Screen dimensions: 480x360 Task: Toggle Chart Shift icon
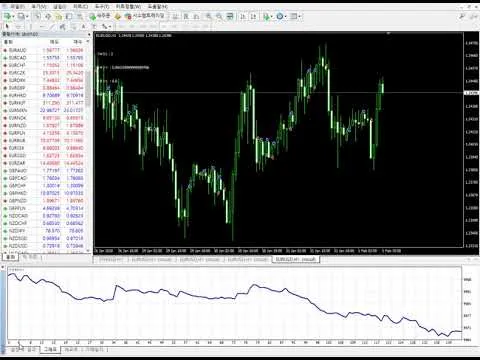click(253, 16)
